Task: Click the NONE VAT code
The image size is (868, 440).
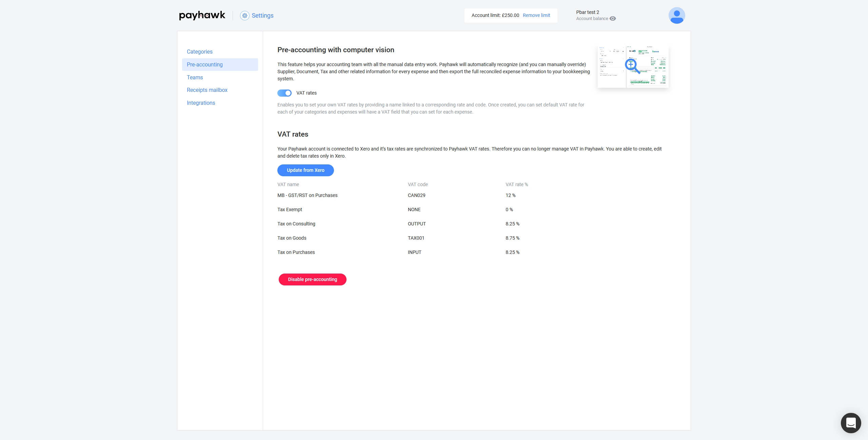Action: [x=414, y=209]
